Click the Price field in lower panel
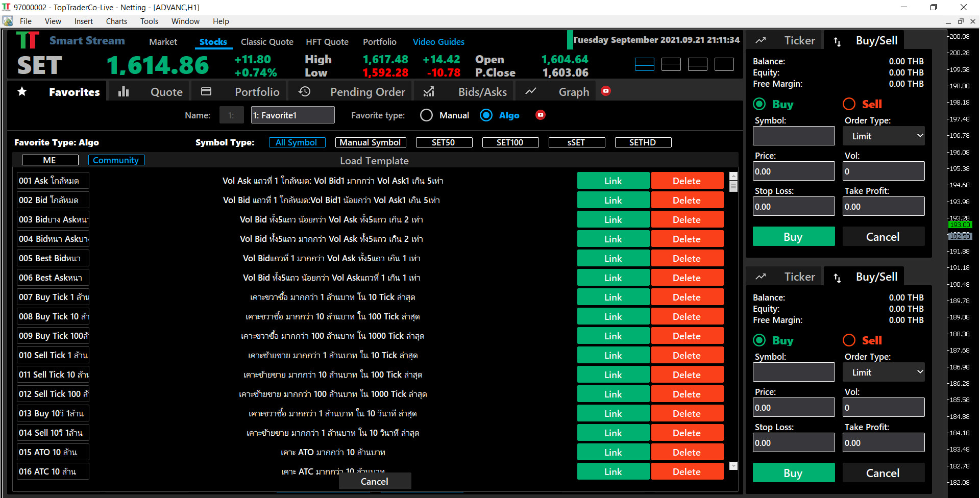Viewport: 980px width, 498px height. (x=794, y=408)
